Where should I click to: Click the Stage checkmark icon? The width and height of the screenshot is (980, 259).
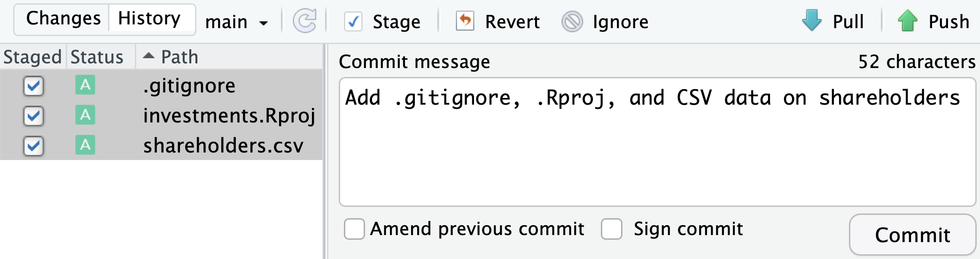[353, 22]
